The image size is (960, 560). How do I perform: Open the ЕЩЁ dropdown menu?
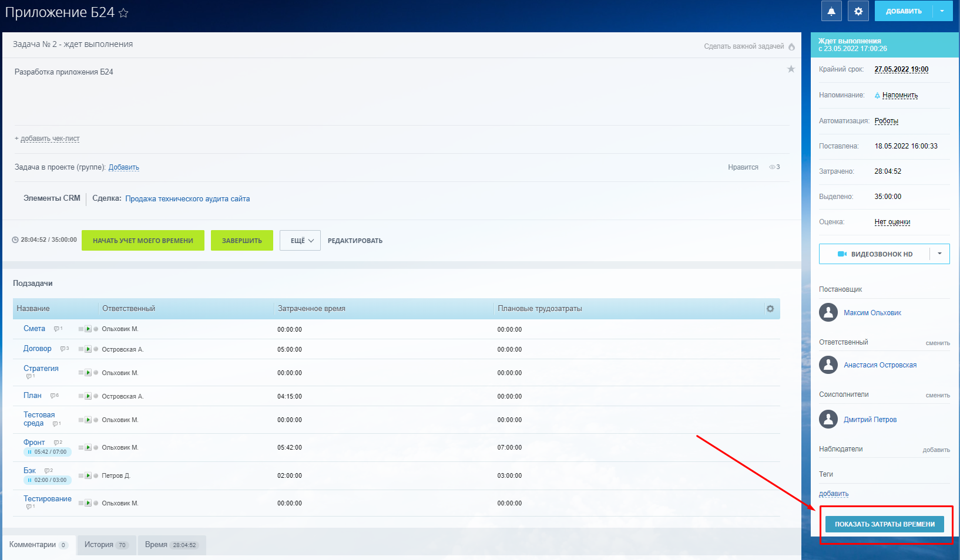click(x=300, y=241)
